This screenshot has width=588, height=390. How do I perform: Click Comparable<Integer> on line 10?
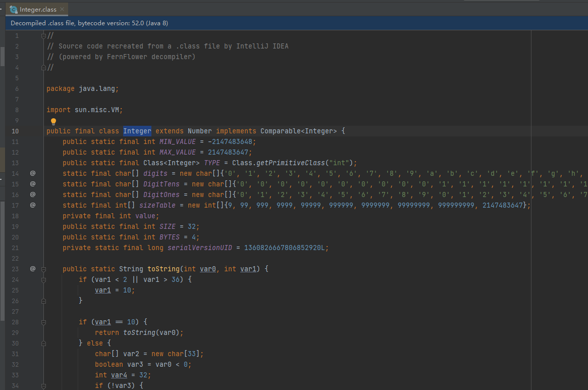pyautogui.click(x=298, y=131)
